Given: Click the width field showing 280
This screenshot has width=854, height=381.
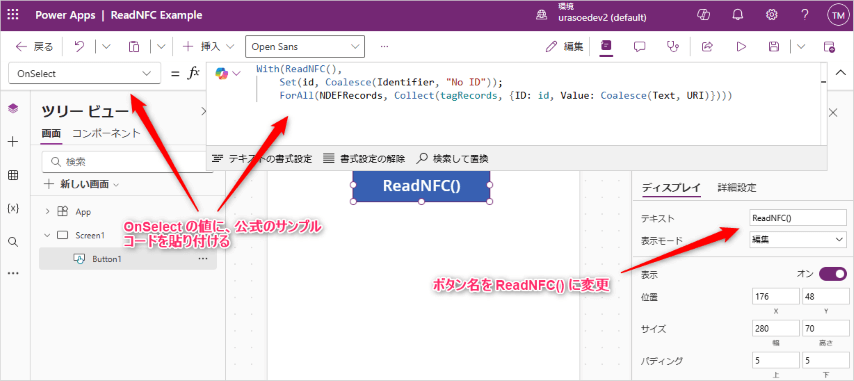Looking at the screenshot, I should click(x=775, y=329).
